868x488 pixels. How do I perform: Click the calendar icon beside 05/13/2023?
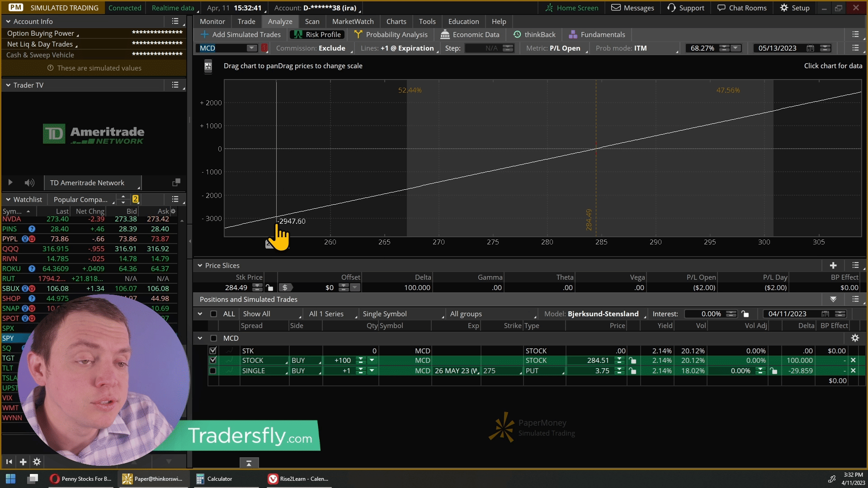pyautogui.click(x=810, y=48)
